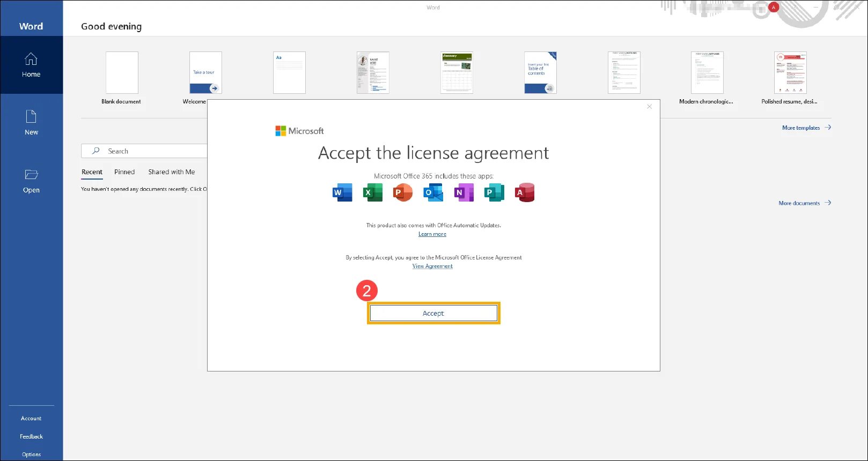
Task: Open Account settings in sidebar
Action: [31, 419]
